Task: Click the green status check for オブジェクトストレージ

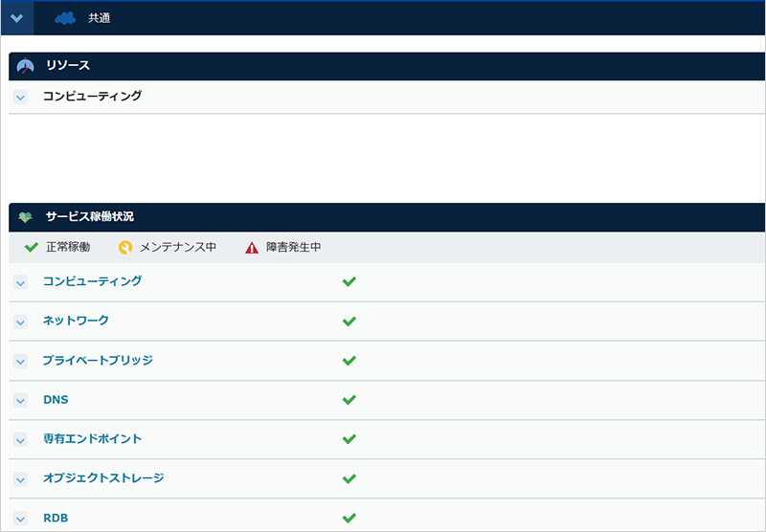Action: 349,478
